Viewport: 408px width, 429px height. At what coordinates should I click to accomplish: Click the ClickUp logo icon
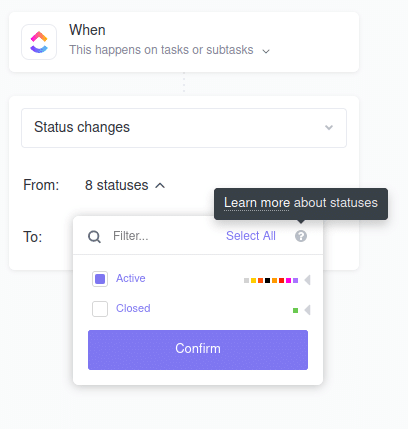39,42
